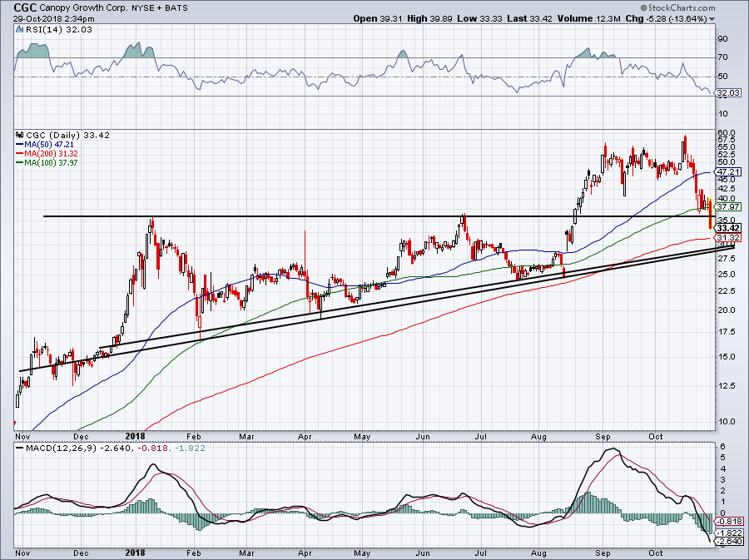Click the Last 33.42 header value
The width and height of the screenshot is (749, 560).
(x=529, y=18)
